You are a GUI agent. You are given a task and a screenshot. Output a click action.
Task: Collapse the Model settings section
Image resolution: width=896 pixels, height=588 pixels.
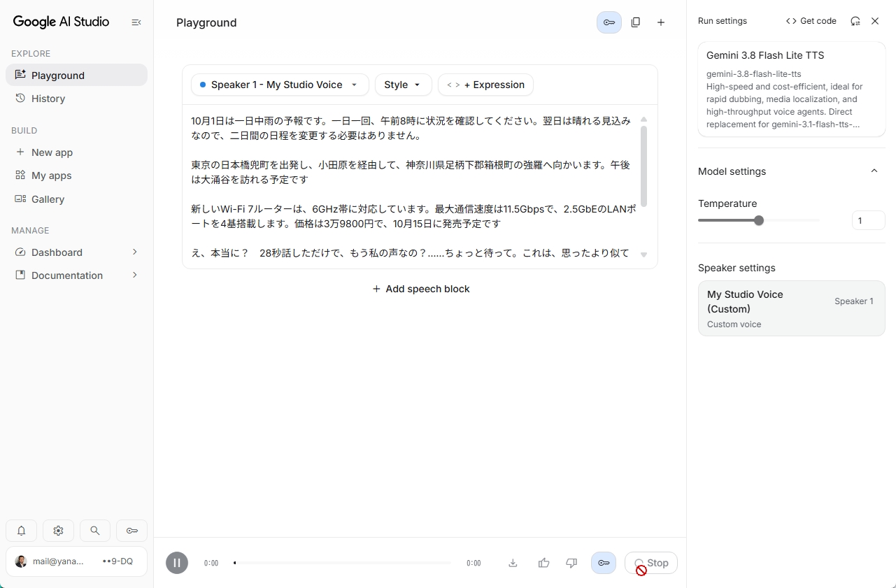874,171
